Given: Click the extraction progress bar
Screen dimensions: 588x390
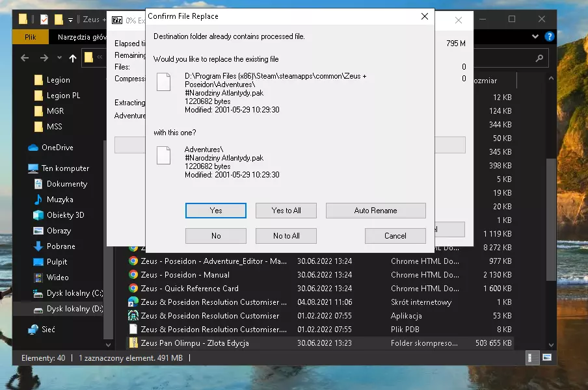Looking at the screenshot, I should point(290,145).
